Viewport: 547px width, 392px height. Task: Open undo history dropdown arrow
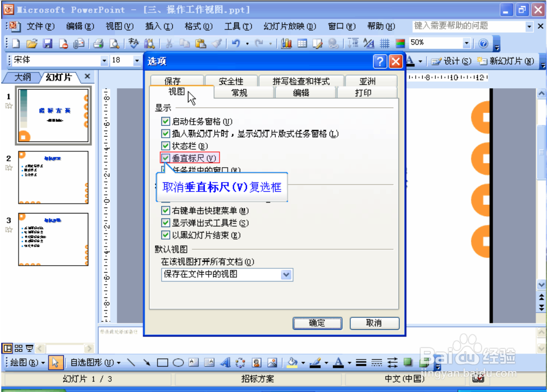pyautogui.click(x=247, y=44)
